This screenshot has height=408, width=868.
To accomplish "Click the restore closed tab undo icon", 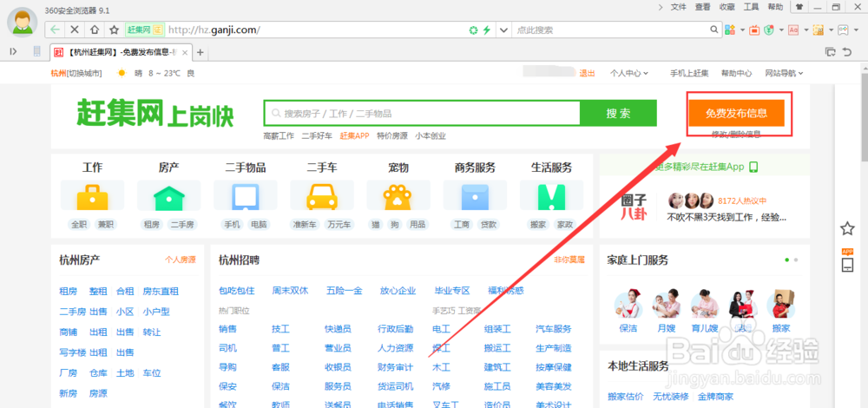I will [x=846, y=52].
